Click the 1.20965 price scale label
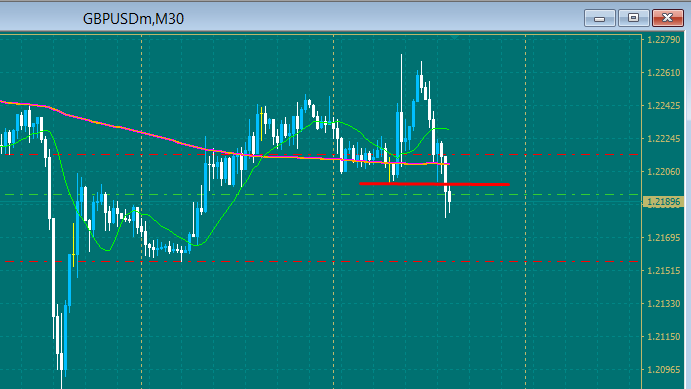691x389 pixels. 664,370
